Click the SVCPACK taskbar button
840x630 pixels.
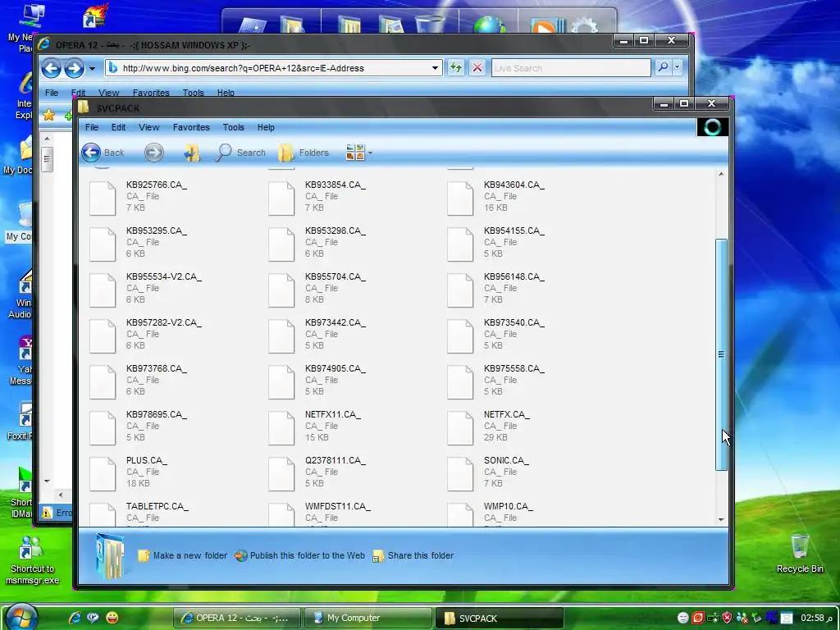[499, 618]
